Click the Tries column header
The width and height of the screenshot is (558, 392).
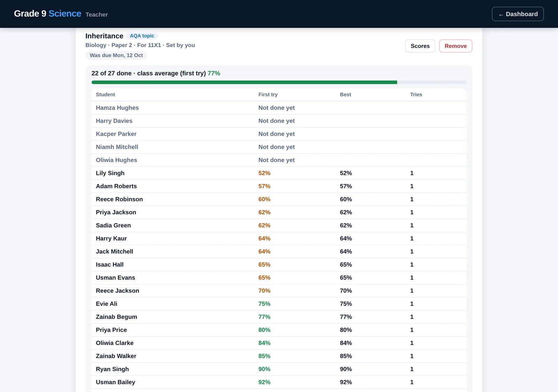416,94
